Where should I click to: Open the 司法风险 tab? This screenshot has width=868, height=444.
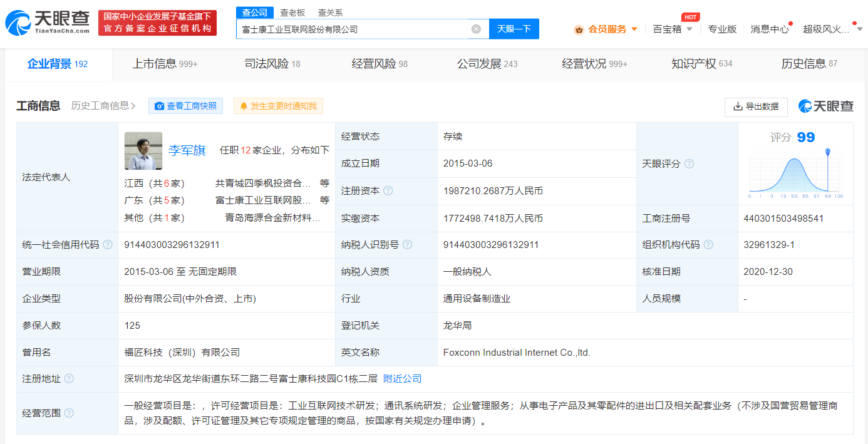(272, 64)
